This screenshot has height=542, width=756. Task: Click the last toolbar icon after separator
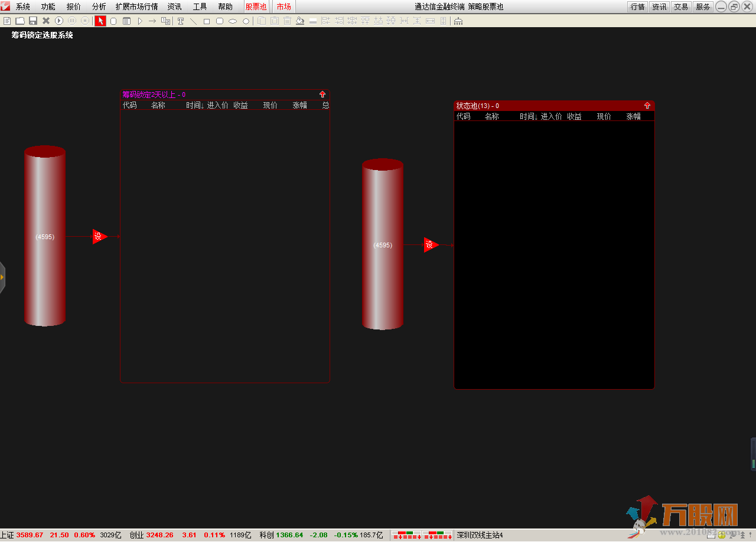tap(458, 21)
